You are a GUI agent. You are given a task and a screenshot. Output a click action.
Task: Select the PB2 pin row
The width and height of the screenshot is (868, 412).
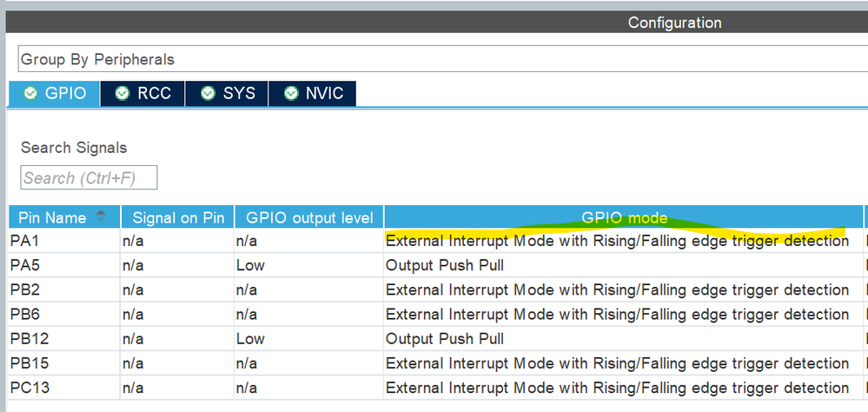tap(437, 289)
